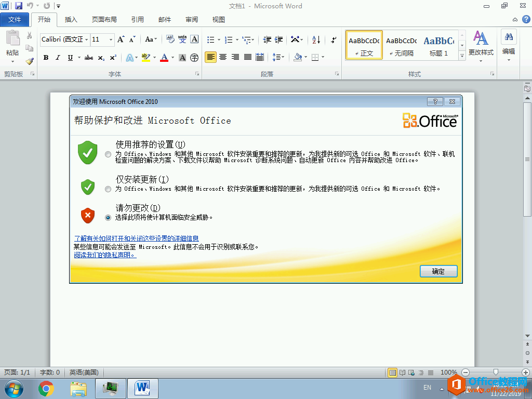The image size is (532, 399).
Task: Select the Format Painter brush
Action: click(x=30, y=61)
